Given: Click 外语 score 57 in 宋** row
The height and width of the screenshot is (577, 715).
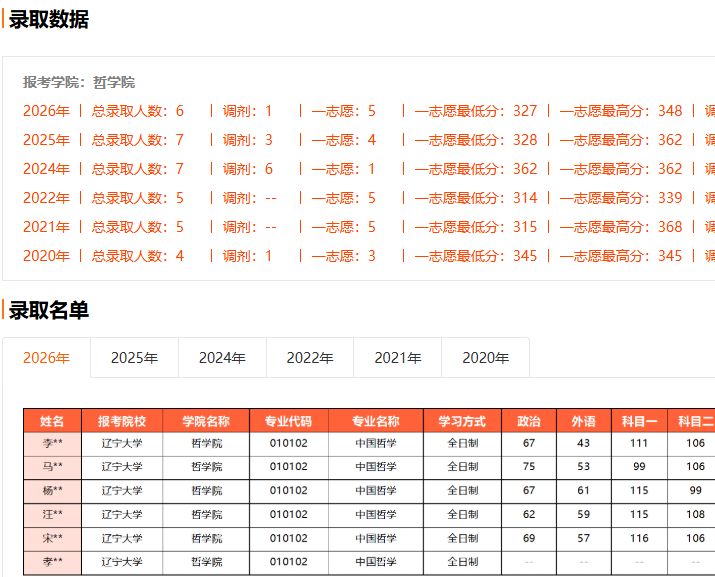Looking at the screenshot, I should (x=584, y=538).
